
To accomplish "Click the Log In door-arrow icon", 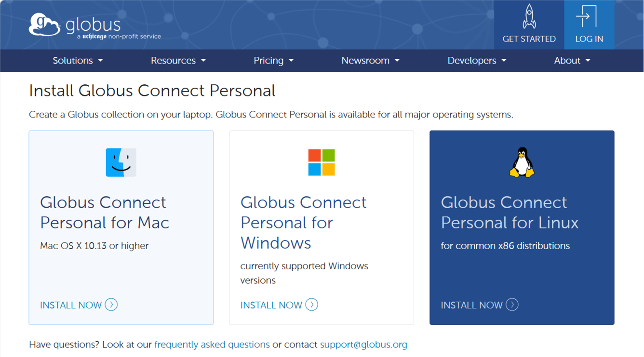I will coord(586,16).
